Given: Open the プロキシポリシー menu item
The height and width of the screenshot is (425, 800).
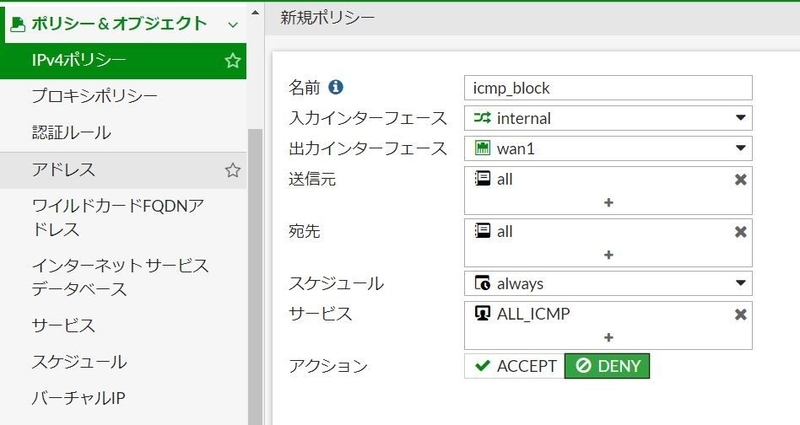Looking at the screenshot, I should 123,96.
